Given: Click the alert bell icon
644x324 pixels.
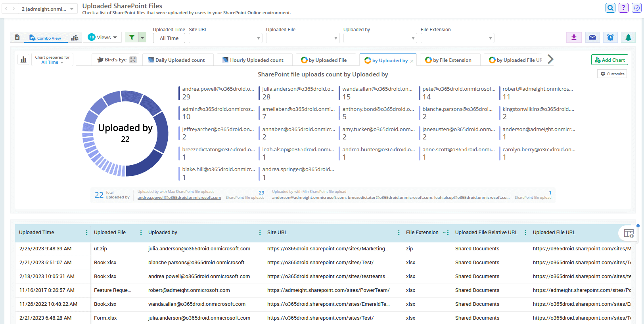Looking at the screenshot, I should pyautogui.click(x=628, y=37).
